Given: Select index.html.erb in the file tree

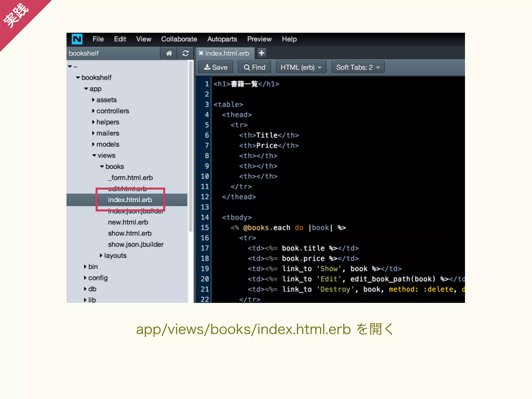Looking at the screenshot, I should [130, 200].
